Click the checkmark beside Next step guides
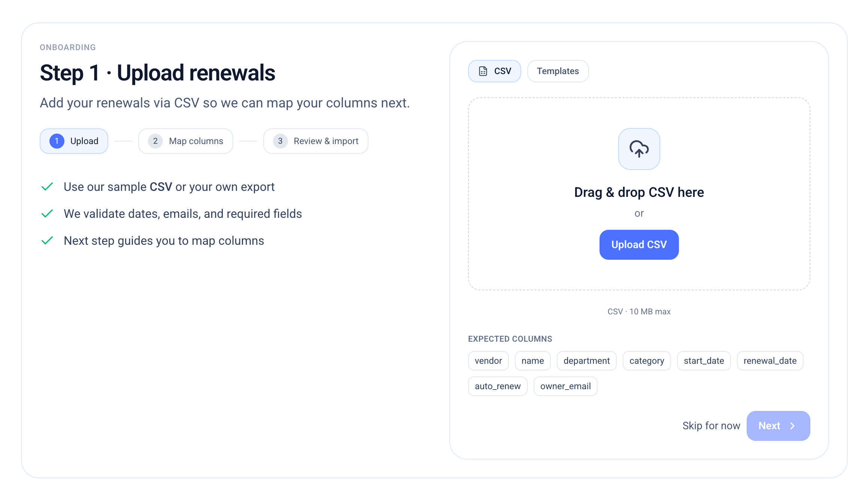This screenshot has width=868, height=500. (47, 241)
